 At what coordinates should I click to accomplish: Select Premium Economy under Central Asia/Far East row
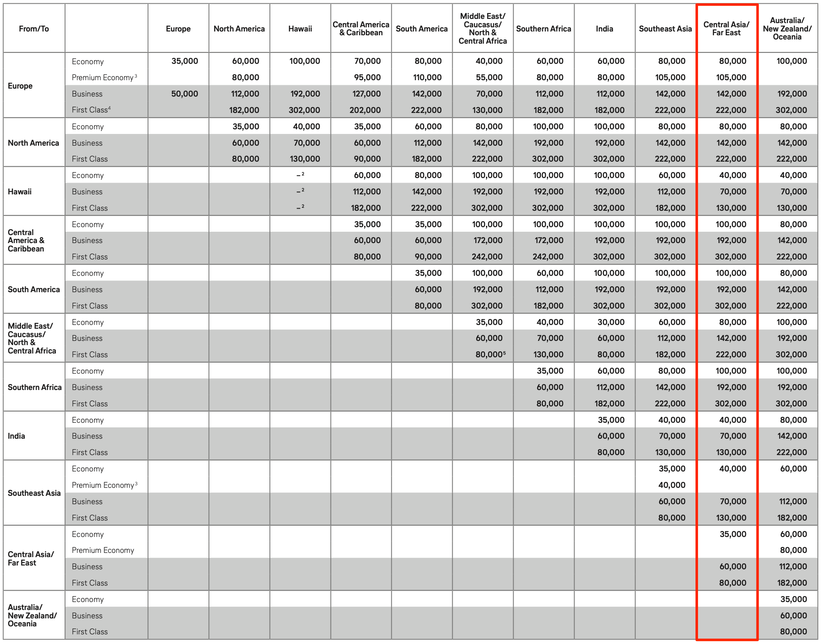[x=103, y=550]
